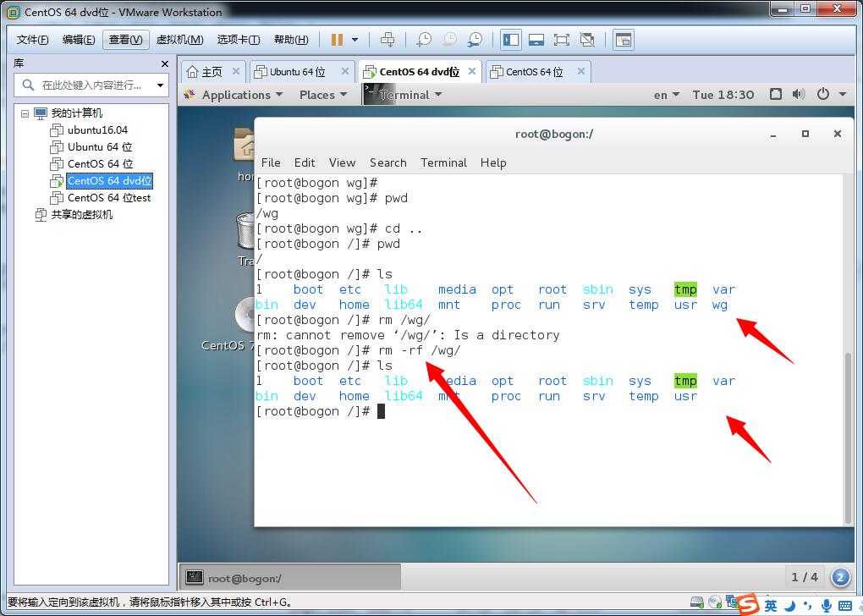863x616 pixels.
Task: Click the blue notification badge showing 2
Action: [840, 577]
